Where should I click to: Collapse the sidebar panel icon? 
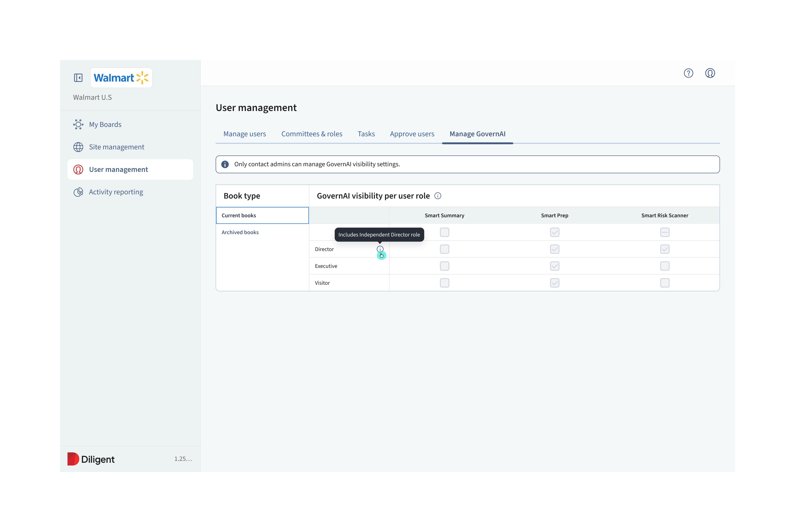pos(78,78)
